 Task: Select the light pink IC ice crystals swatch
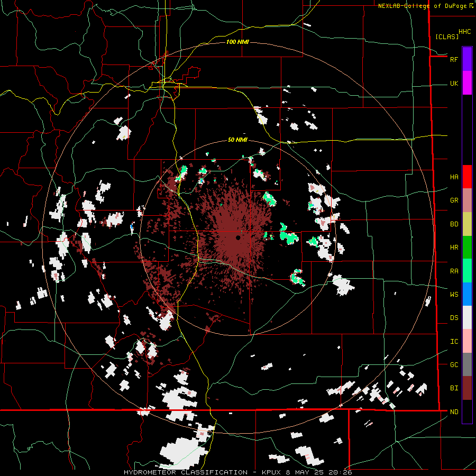[467, 341]
